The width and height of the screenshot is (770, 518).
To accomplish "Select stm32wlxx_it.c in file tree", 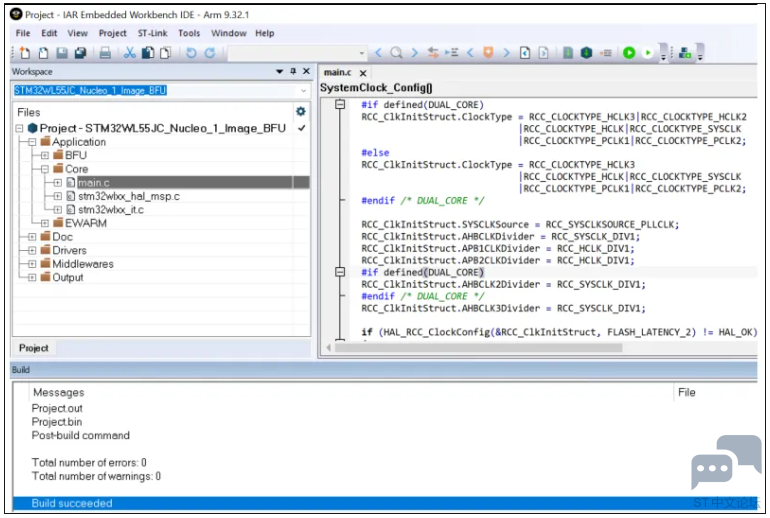I will point(110,210).
